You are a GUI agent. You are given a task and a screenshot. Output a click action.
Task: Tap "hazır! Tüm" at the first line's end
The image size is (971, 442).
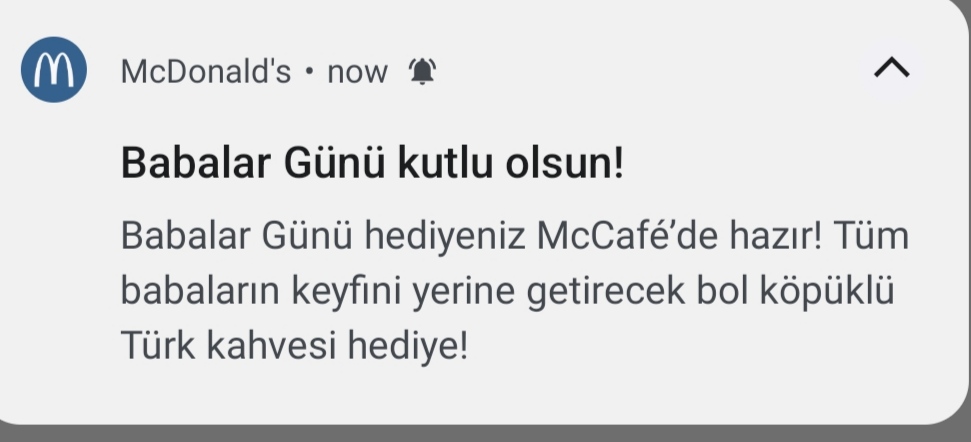tap(819, 236)
